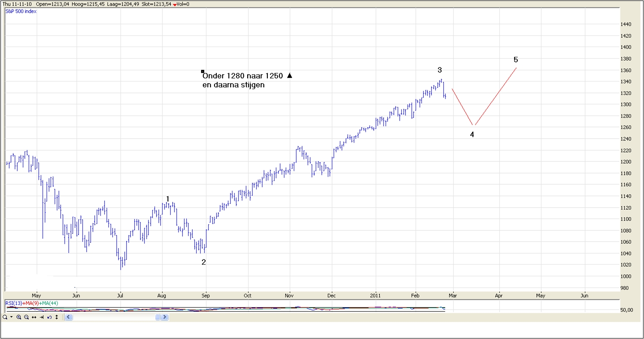The image size is (644, 339).
Task: Click the red down-arrow before Vol=0
Action: 175,4
